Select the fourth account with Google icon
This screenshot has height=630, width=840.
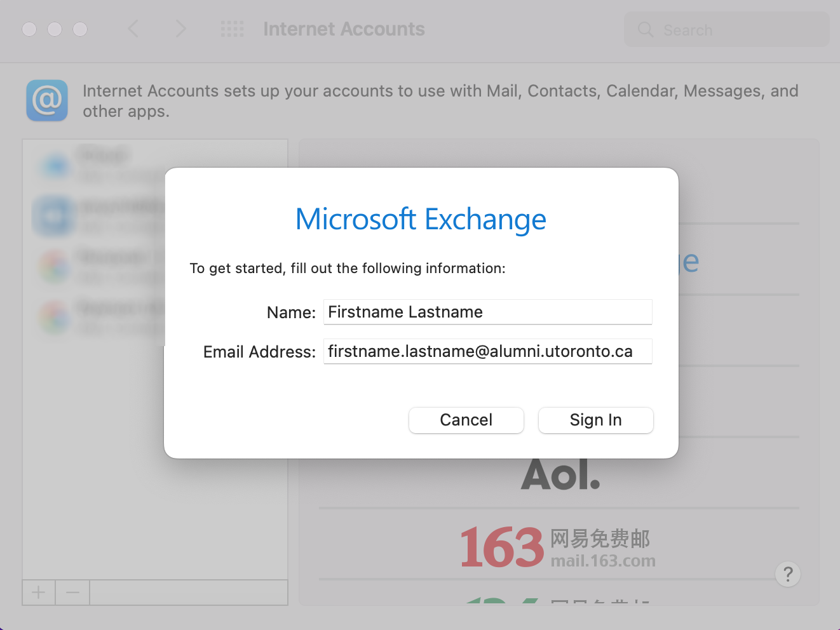click(98, 318)
